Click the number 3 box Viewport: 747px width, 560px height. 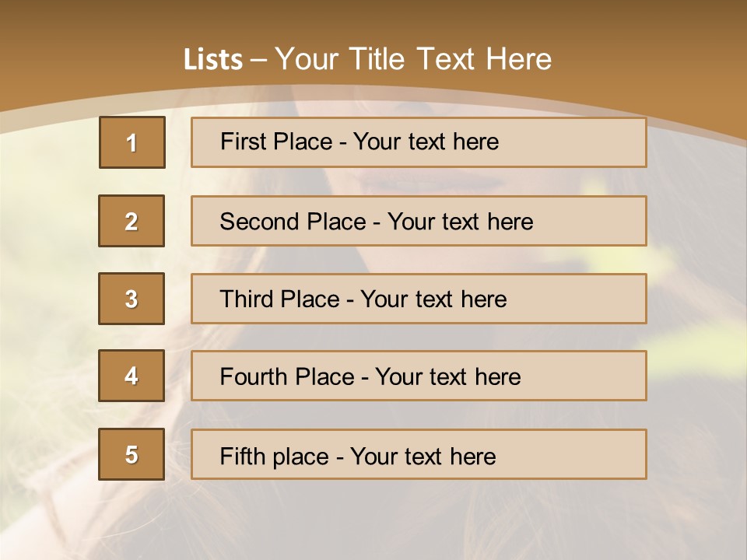click(x=132, y=299)
